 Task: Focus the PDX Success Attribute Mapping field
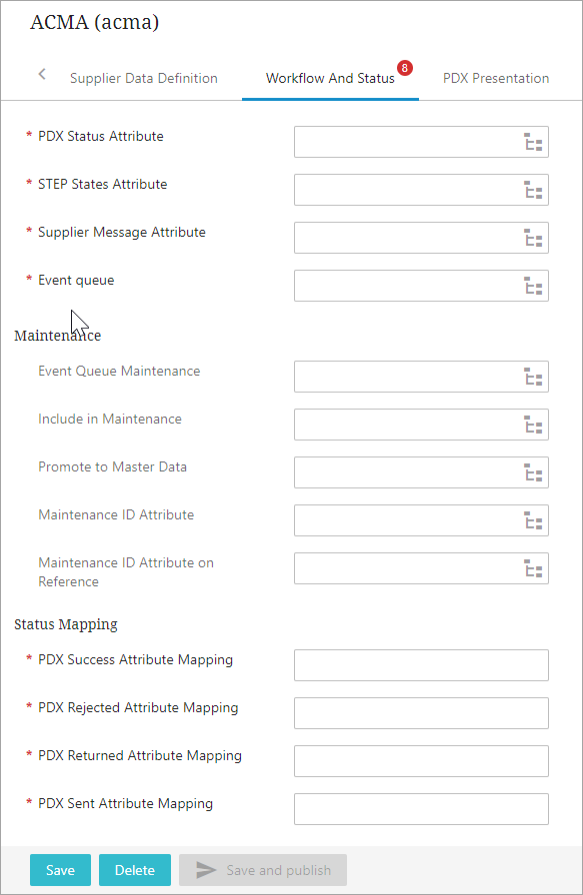421,665
